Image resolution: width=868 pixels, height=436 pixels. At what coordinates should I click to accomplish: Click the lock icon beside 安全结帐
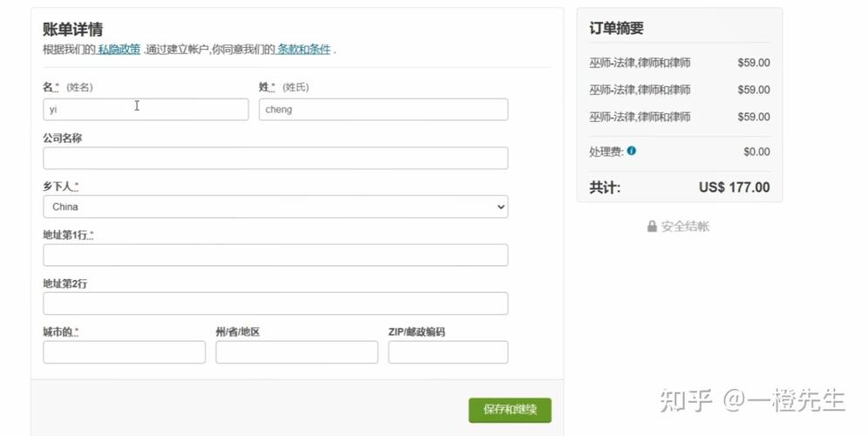[x=652, y=226]
